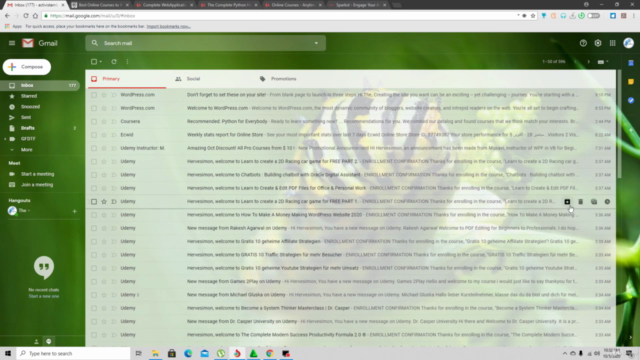Select the Ecwid email checkbox
The height and width of the screenshot is (360, 640).
pos(94,135)
